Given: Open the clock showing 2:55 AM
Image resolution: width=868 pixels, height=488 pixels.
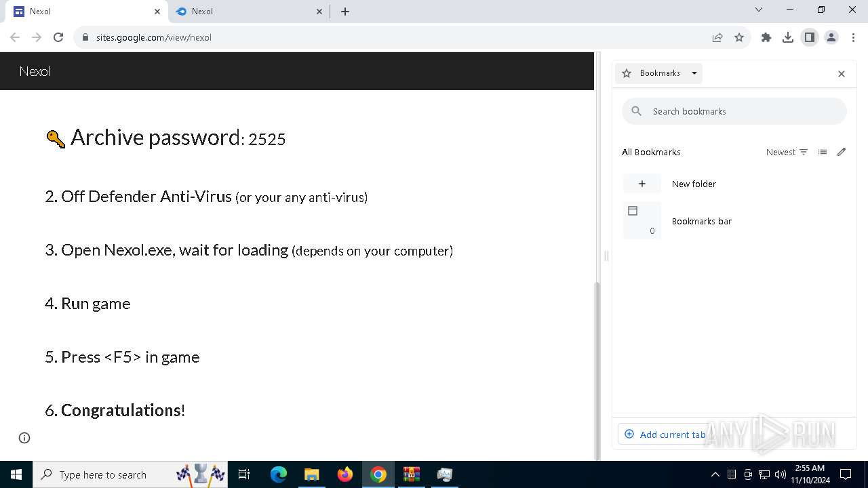Looking at the screenshot, I should [x=810, y=474].
